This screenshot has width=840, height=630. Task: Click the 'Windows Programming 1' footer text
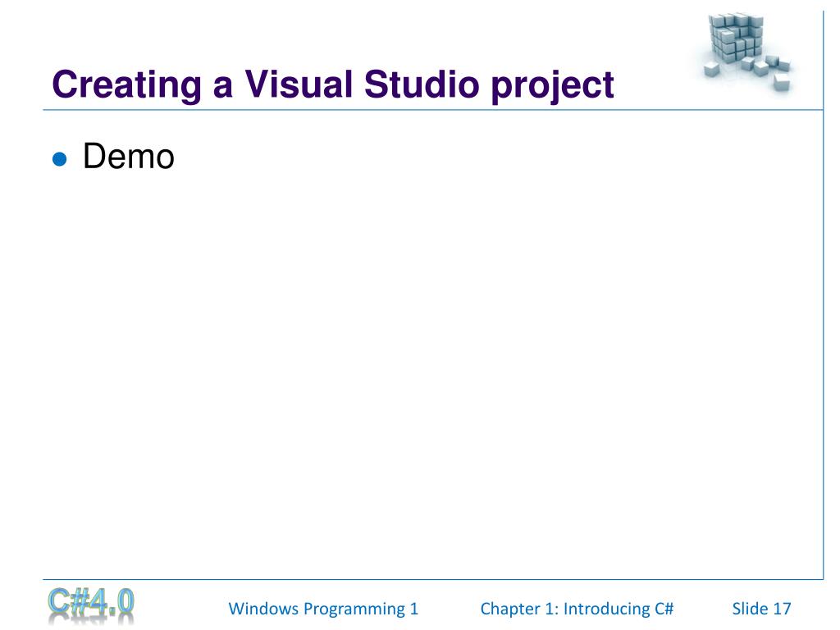(323, 609)
